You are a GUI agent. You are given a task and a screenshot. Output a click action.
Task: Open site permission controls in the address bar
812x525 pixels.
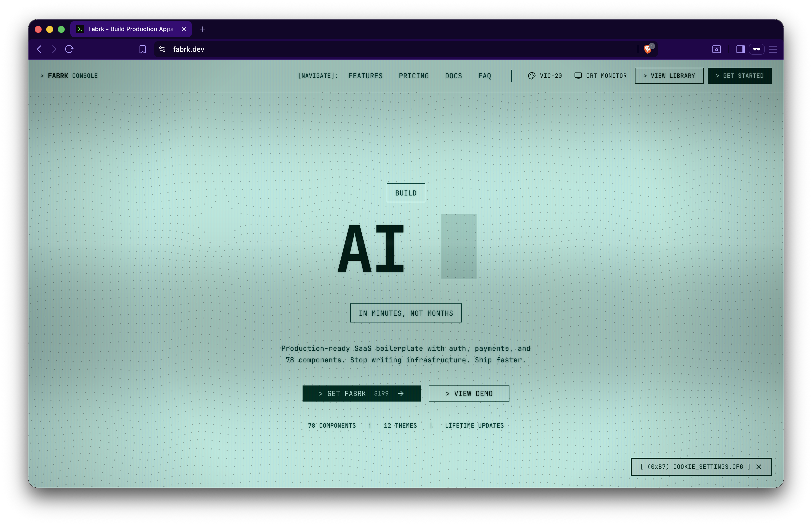(x=162, y=49)
